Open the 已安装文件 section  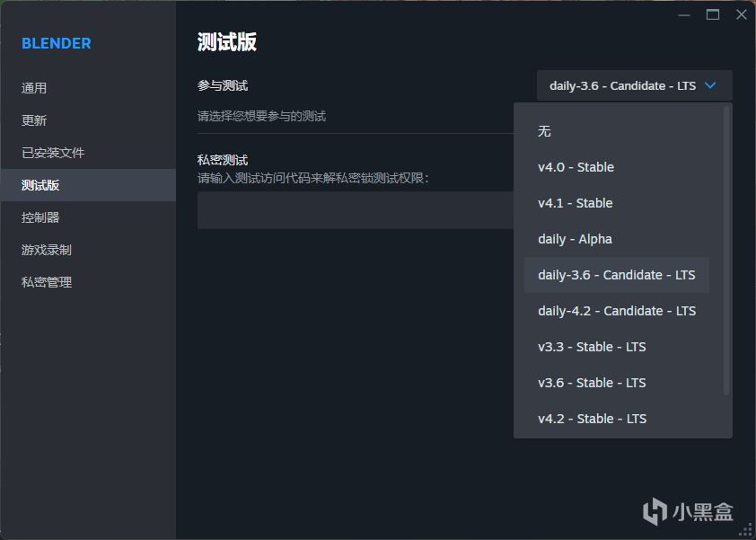pyautogui.click(x=53, y=153)
